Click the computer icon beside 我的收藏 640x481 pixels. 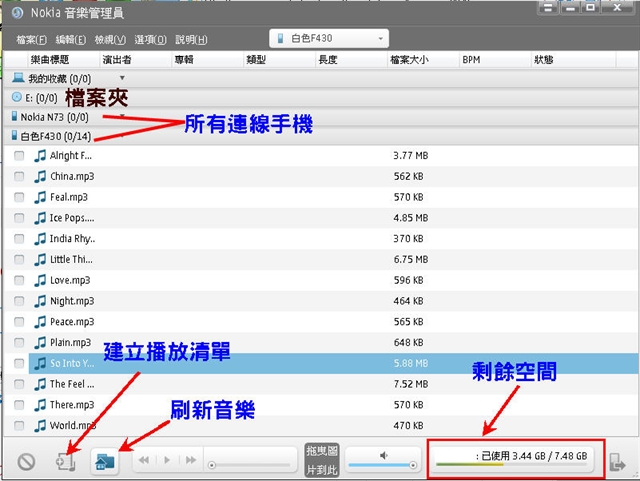[x=18, y=78]
